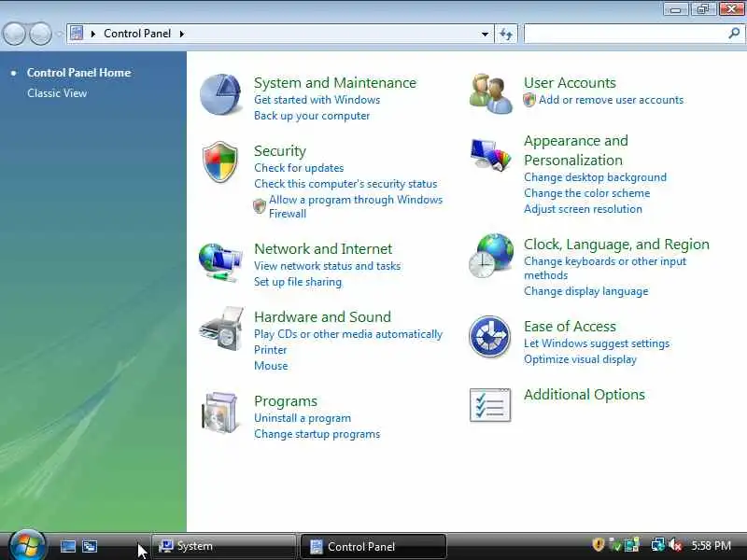Click inside the Control Panel search box

(624, 34)
